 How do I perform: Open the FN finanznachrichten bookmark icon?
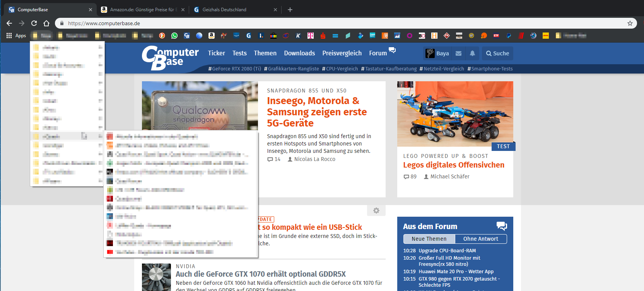click(447, 36)
